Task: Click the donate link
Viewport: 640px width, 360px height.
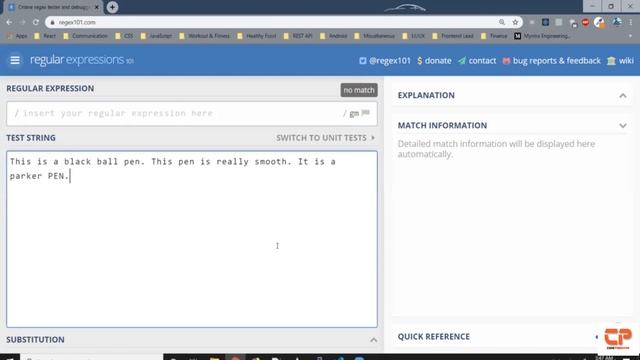Action: pos(434,61)
